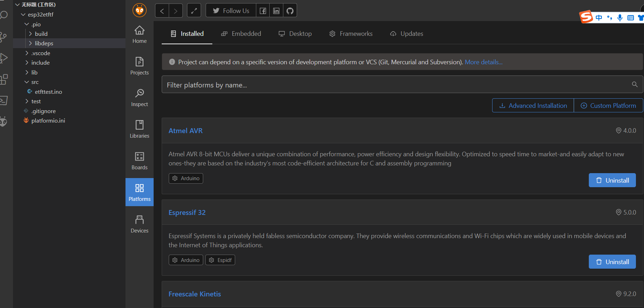Collapse the src folder
This screenshot has width=644, height=308.
pos(35,82)
